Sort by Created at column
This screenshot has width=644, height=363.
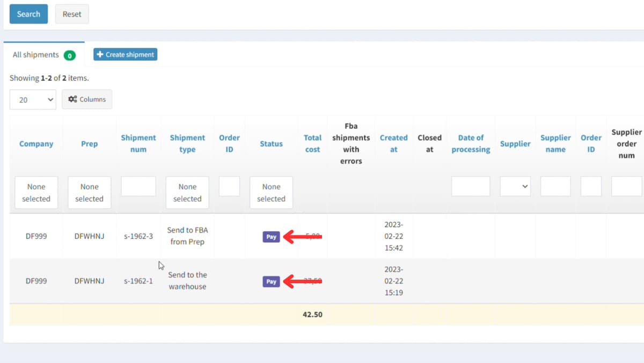click(x=393, y=143)
